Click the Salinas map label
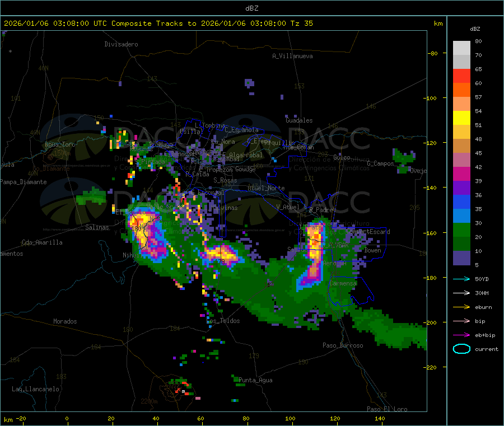This screenshot has height=426, width=504. pos(97,227)
